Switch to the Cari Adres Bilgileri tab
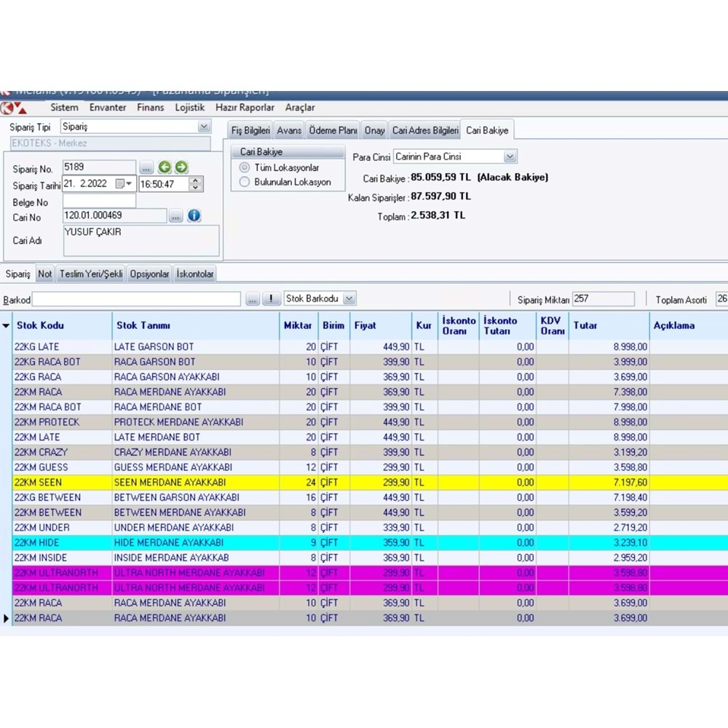Viewport: 728px width, 728px height. click(x=425, y=130)
